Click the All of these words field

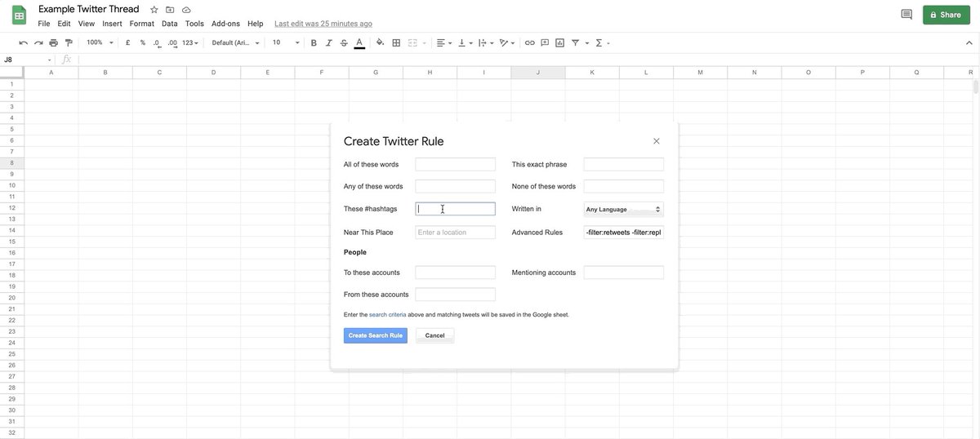click(456, 164)
